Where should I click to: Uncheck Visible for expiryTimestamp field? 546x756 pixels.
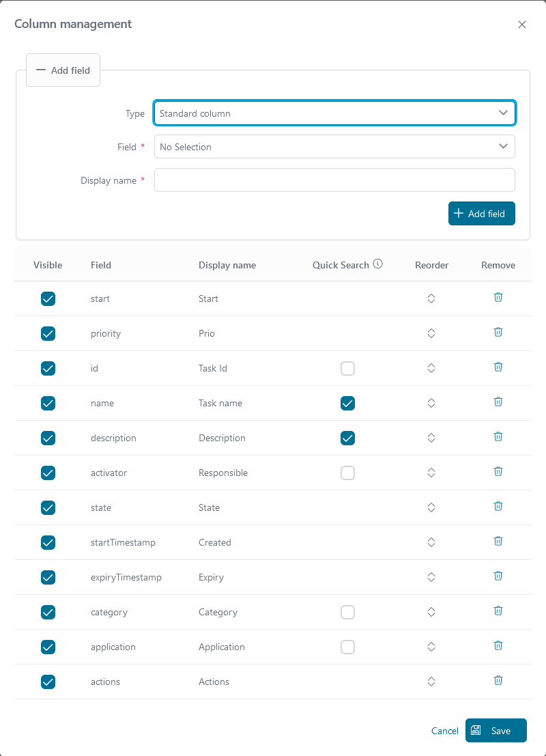[x=48, y=577]
